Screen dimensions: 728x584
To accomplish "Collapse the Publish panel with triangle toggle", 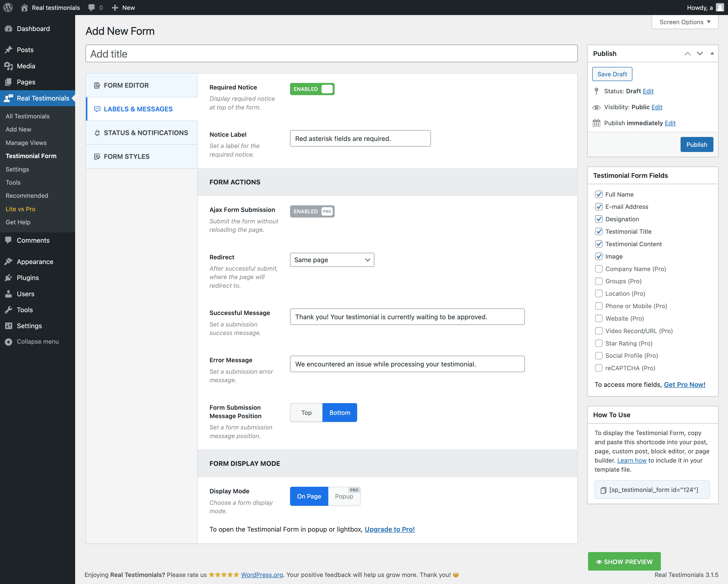I will click(x=712, y=53).
